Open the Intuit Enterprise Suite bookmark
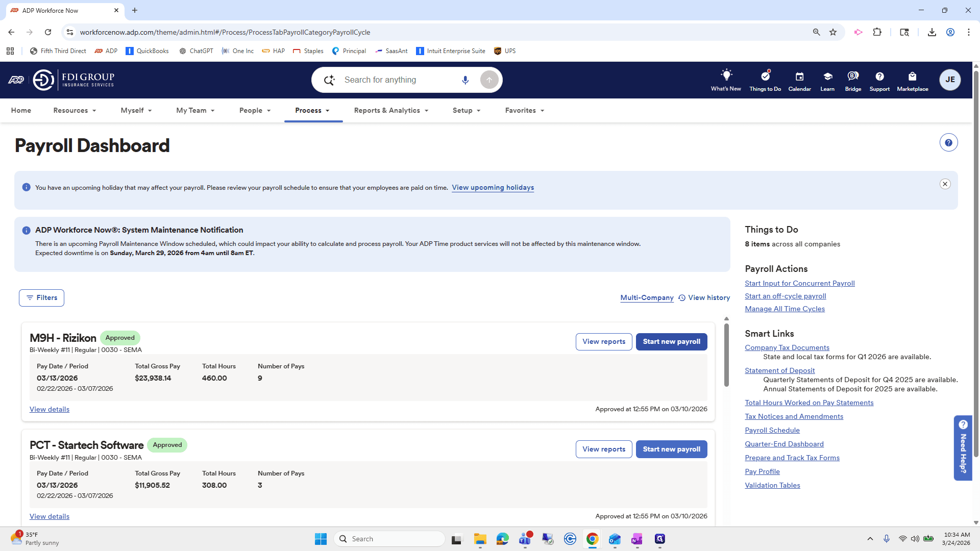Screen dimensions: 980x551 tap(451, 51)
